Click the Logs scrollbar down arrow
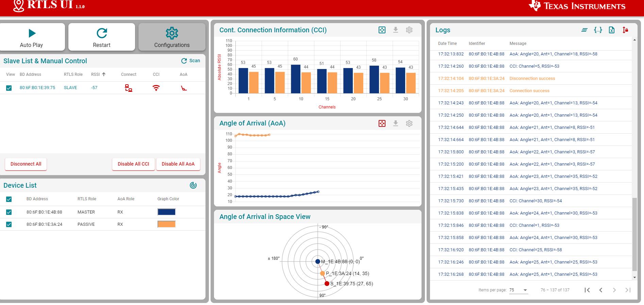 pyautogui.click(x=634, y=277)
